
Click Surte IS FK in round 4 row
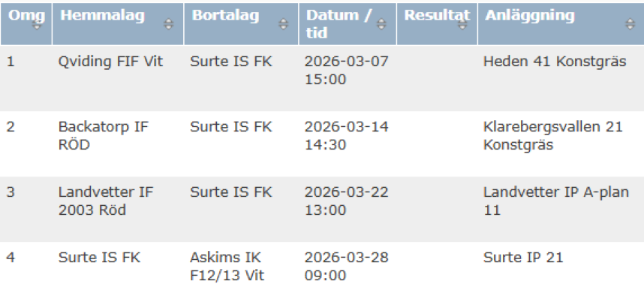pyautogui.click(x=99, y=258)
